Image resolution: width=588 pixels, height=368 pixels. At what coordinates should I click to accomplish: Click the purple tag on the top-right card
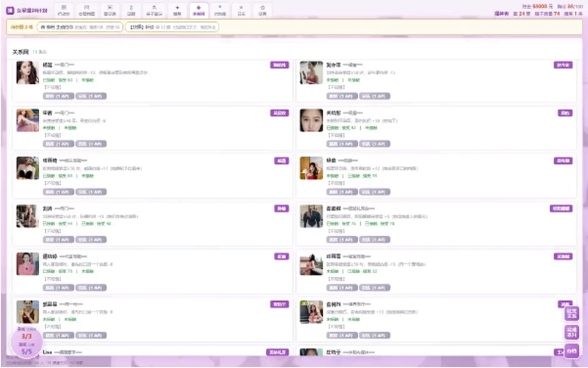(x=563, y=65)
